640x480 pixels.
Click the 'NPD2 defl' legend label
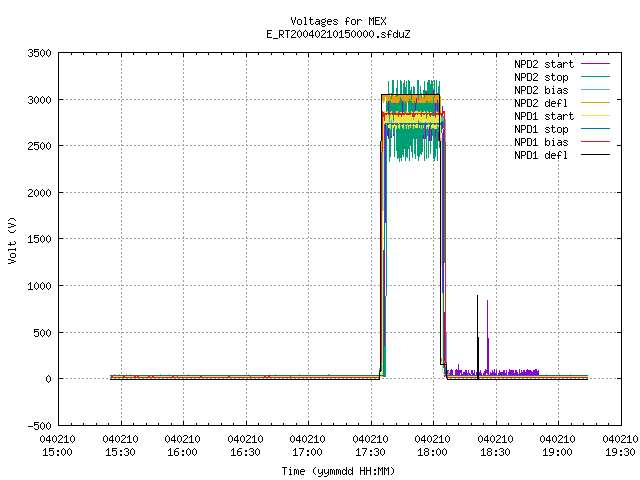point(541,103)
